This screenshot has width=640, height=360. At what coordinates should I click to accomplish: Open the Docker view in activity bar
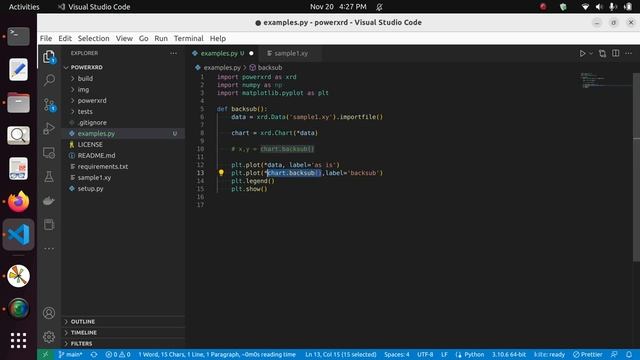pos(49,200)
